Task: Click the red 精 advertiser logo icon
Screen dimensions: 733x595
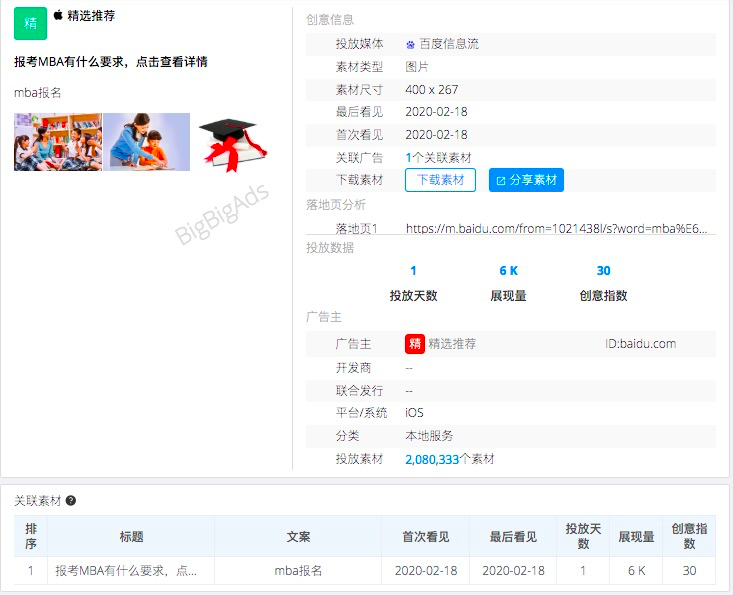Action: tap(415, 344)
